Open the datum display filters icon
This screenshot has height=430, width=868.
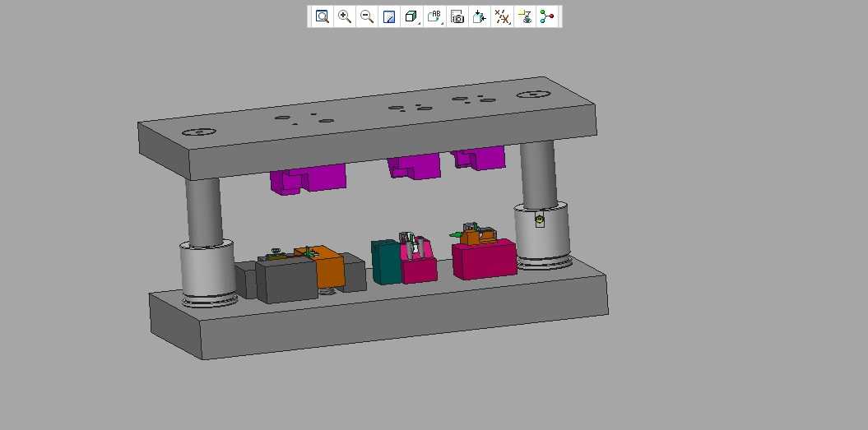pyautogui.click(x=502, y=16)
